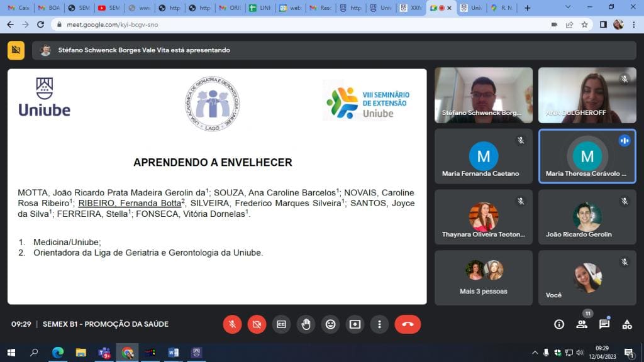644x362 pixels.
Task: Bookmark this page with the star icon
Action: tap(584, 25)
